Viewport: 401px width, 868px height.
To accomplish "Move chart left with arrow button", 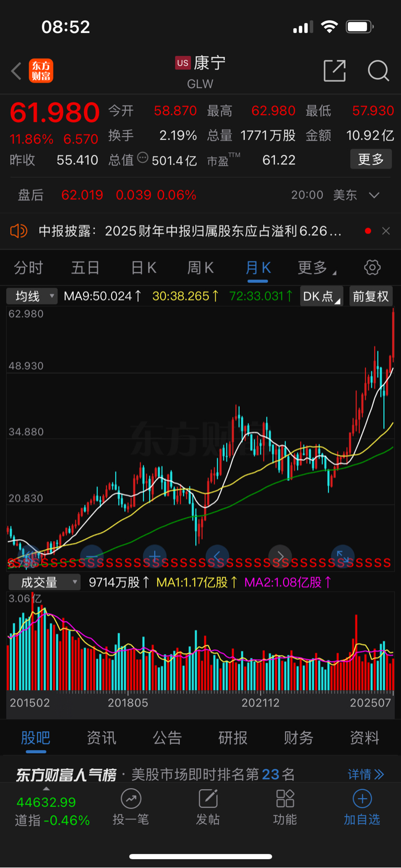I will (217, 556).
